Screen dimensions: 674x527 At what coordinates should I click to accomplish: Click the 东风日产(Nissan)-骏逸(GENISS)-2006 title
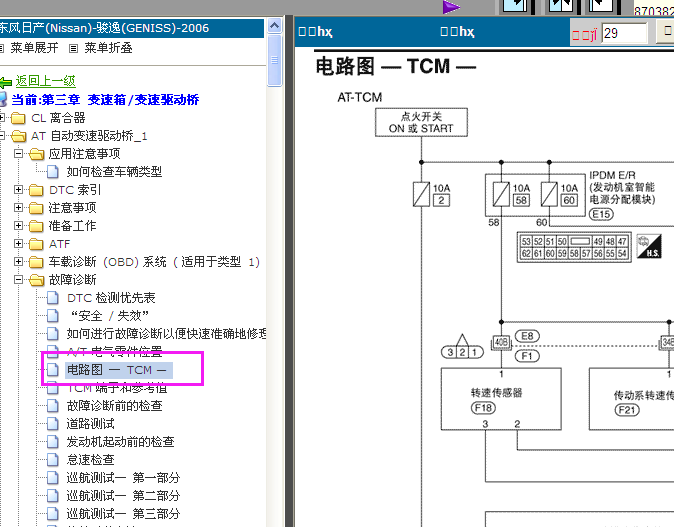click(x=104, y=28)
